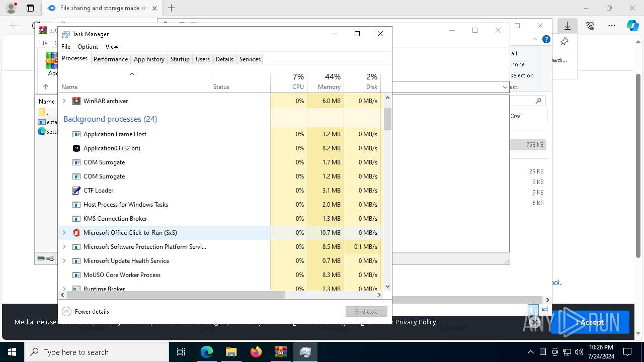Switch to details view icon in Explorer
The width and height of the screenshot is (644, 362).
533,310
